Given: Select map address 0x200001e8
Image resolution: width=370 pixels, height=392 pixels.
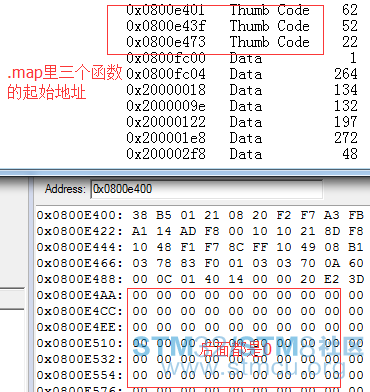Looking at the screenshot, I should tap(166, 138).
